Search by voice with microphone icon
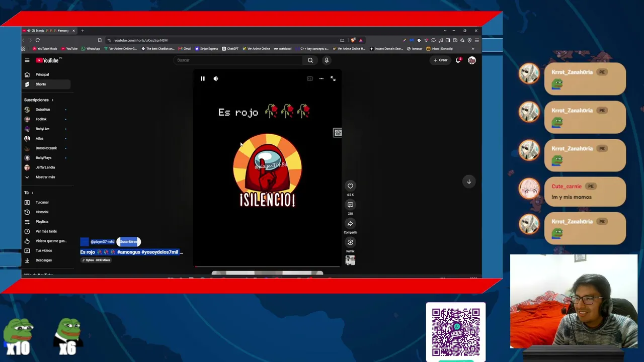 tap(327, 60)
